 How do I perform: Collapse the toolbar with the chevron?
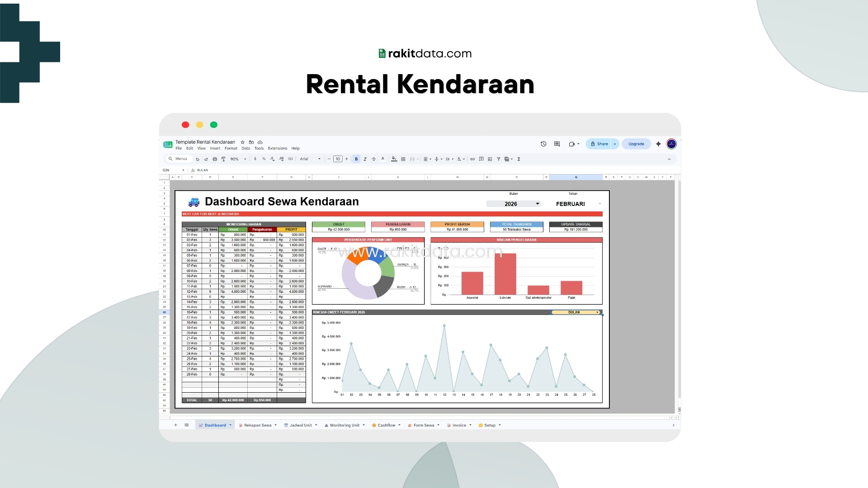(x=670, y=159)
